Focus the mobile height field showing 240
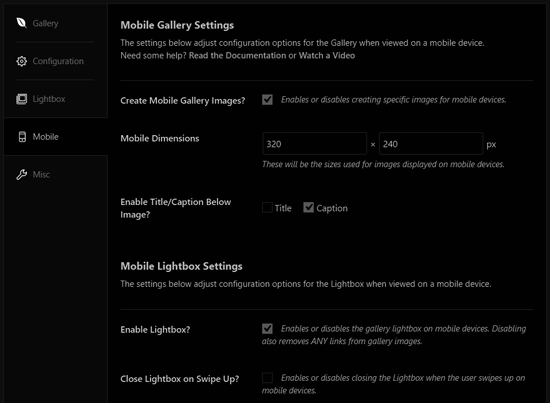Image resolution: width=550 pixels, height=403 pixels. tap(431, 143)
